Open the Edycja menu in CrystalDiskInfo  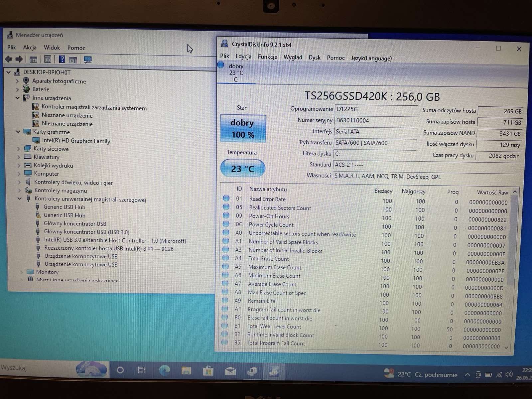243,57
